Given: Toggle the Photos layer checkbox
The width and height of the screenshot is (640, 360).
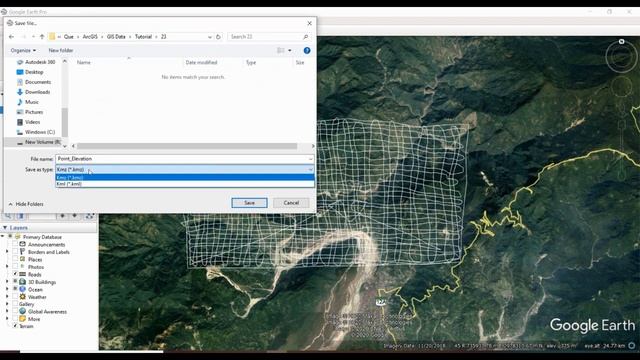Looking at the screenshot, I should pos(15,267).
